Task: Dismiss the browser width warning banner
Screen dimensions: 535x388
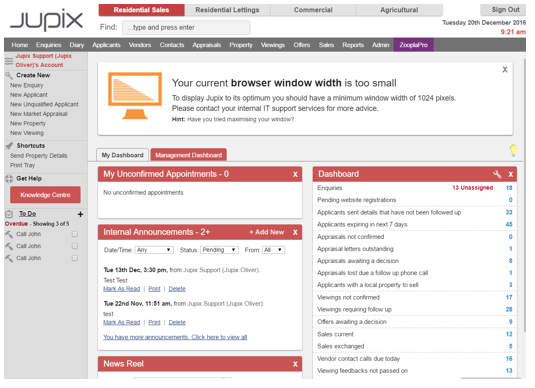Action: [505, 70]
